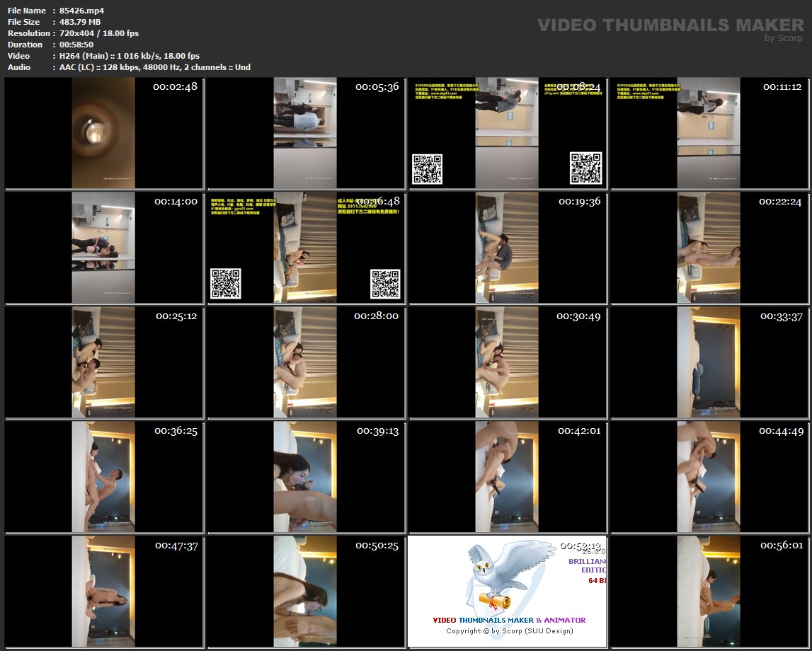Select the thumbnail stamped 00:33:37
Screen dimensions: 812x651
click(x=708, y=362)
